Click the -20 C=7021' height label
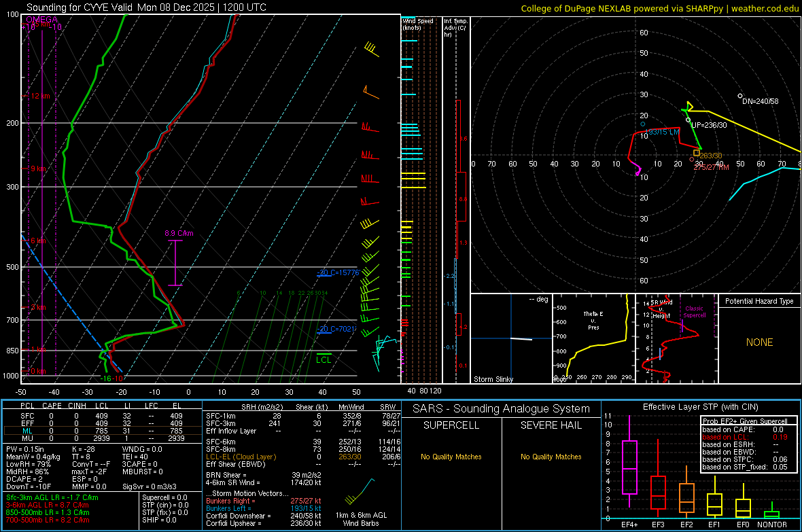Viewport: 802px width, 532px height. coord(336,329)
